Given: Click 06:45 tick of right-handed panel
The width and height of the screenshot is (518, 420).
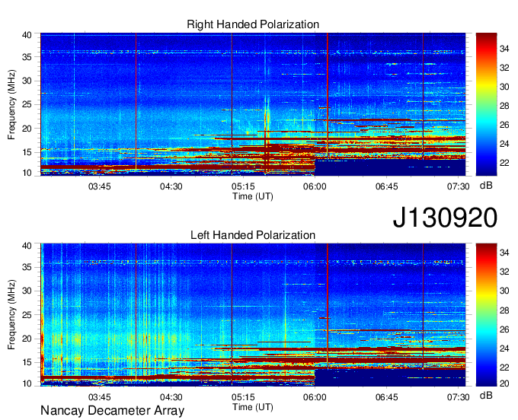Looking at the screenshot, I should 386,186.
